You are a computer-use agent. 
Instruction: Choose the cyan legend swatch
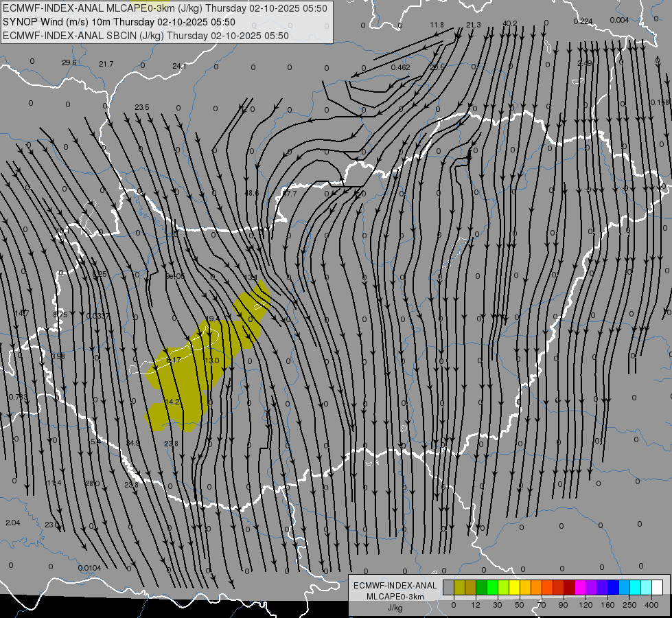click(x=635, y=587)
